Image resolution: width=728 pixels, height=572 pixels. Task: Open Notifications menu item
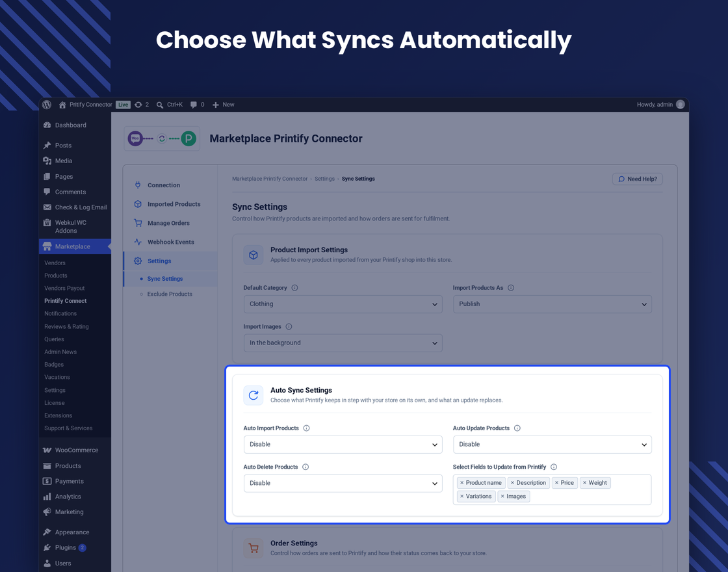pos(60,313)
